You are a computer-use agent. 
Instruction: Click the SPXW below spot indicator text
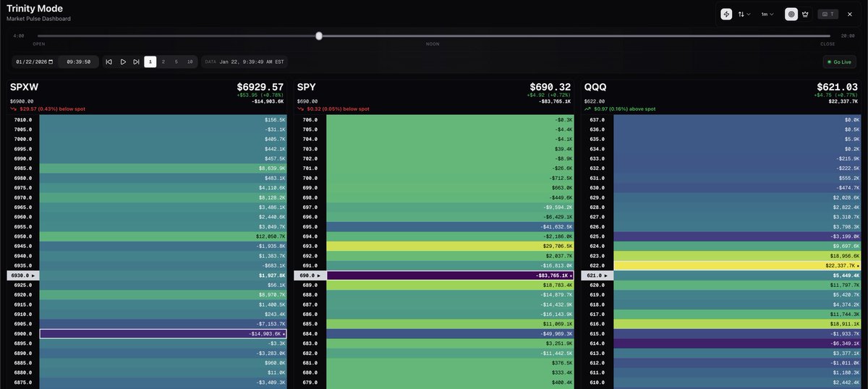click(x=52, y=108)
